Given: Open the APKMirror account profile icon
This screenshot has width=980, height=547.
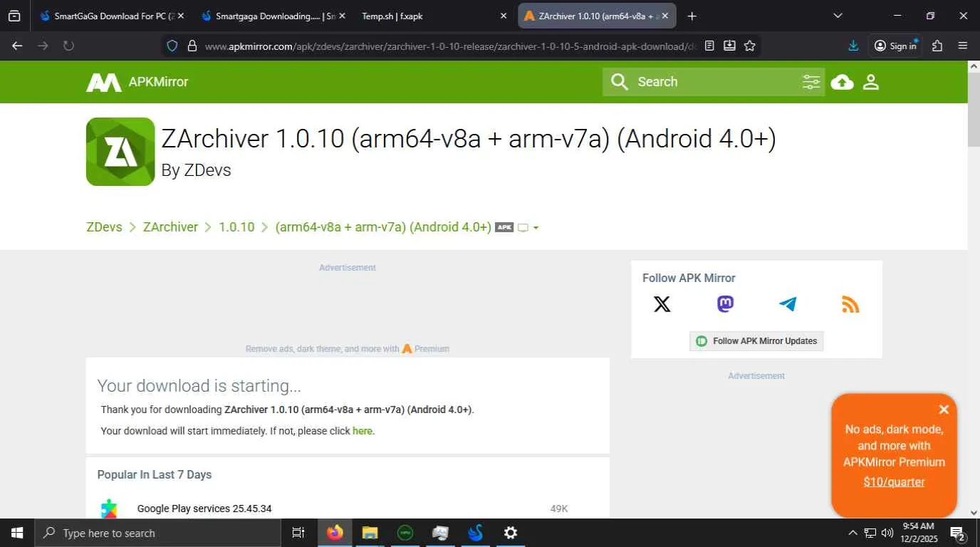Looking at the screenshot, I should click(871, 82).
